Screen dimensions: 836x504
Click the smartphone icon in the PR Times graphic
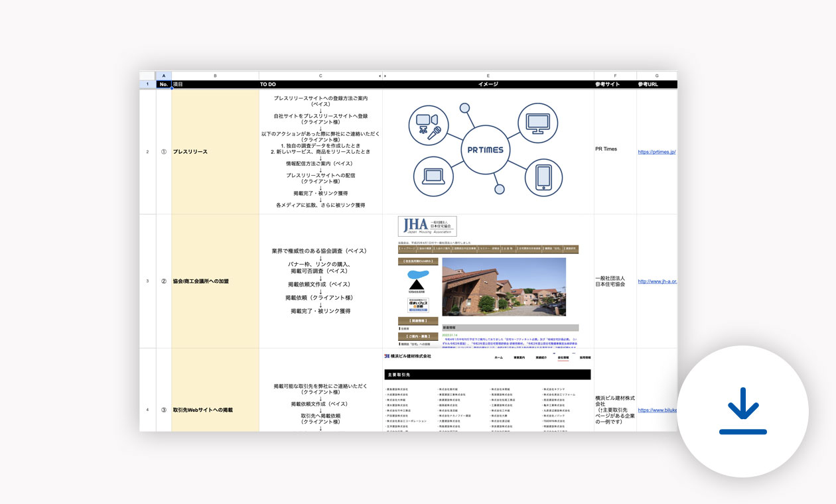[x=543, y=176]
